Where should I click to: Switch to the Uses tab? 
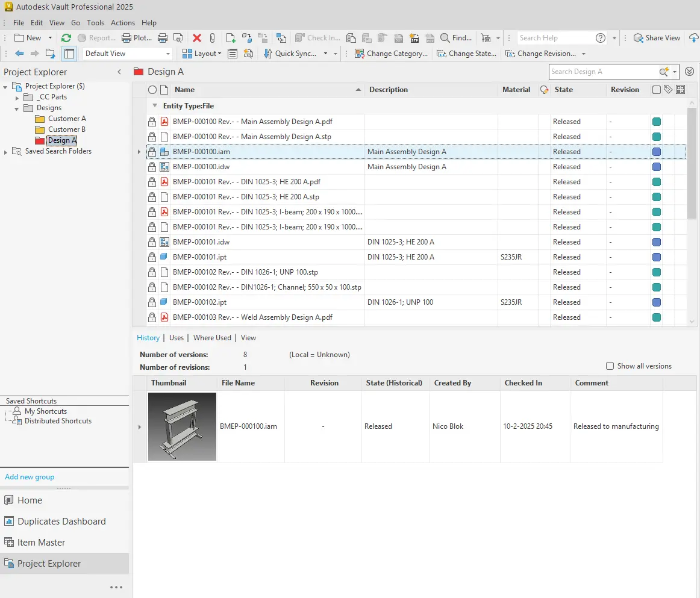point(177,338)
